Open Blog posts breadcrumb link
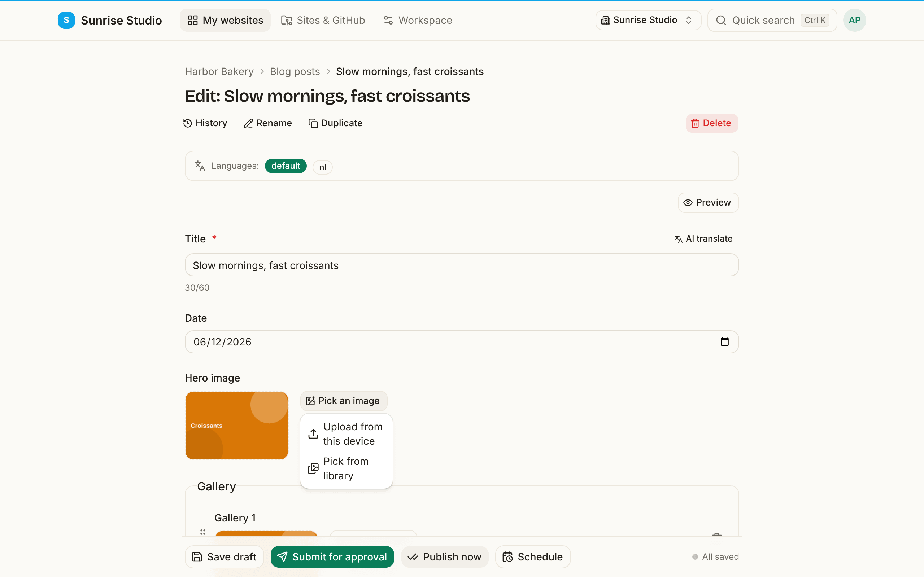924x577 pixels. tap(295, 71)
